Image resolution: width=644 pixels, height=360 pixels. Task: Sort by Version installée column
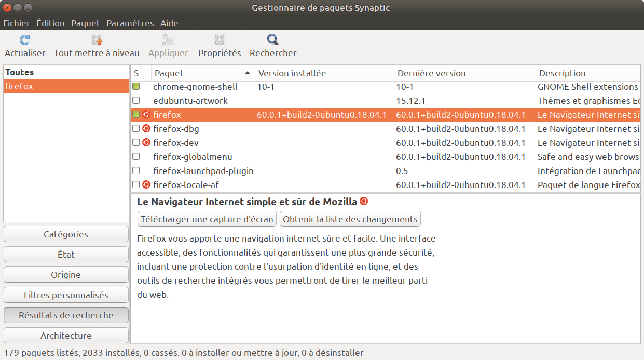324,73
